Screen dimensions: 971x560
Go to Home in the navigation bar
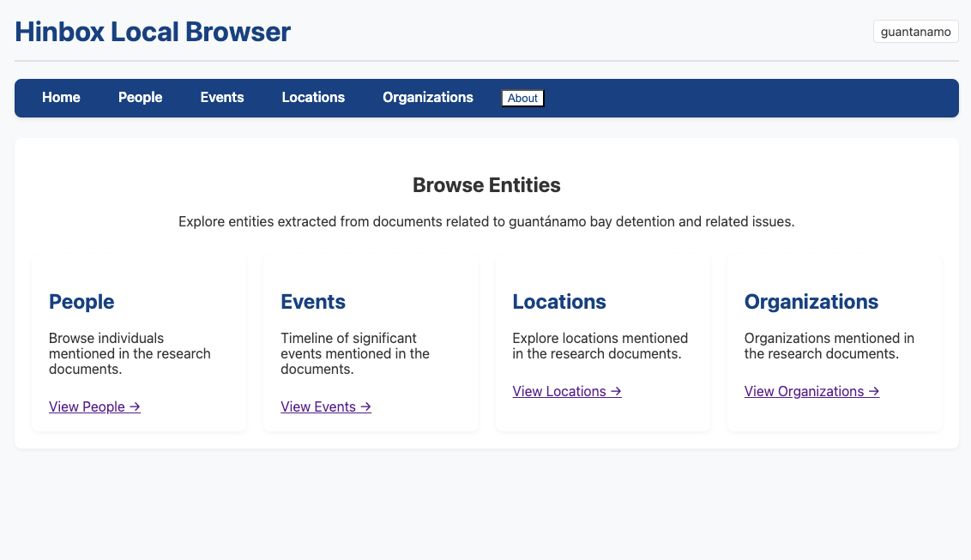[x=61, y=98]
